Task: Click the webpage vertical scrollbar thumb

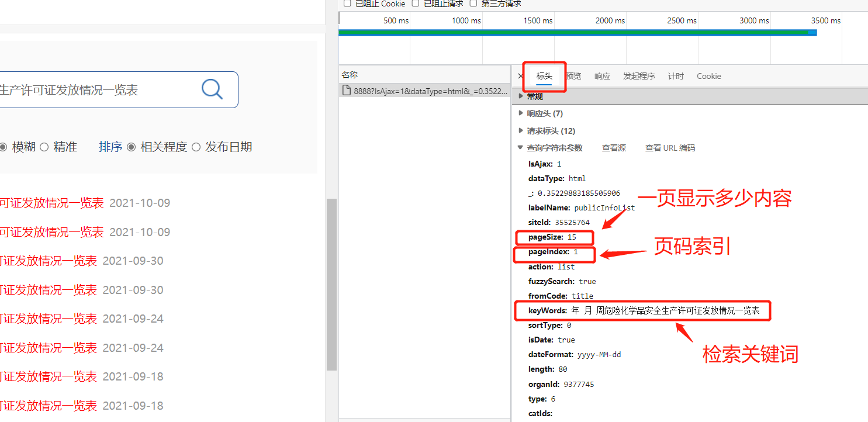Action: (331, 285)
